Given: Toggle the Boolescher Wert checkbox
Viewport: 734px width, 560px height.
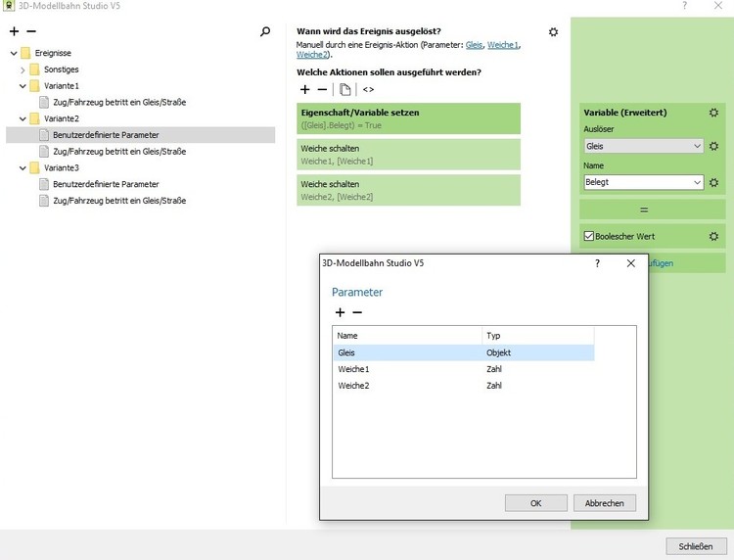Looking at the screenshot, I should (x=589, y=236).
